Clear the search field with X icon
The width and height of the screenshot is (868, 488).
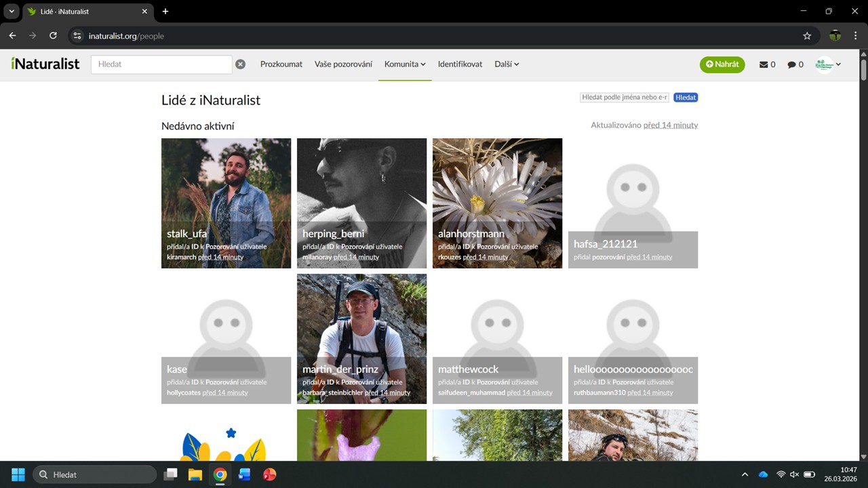click(240, 64)
